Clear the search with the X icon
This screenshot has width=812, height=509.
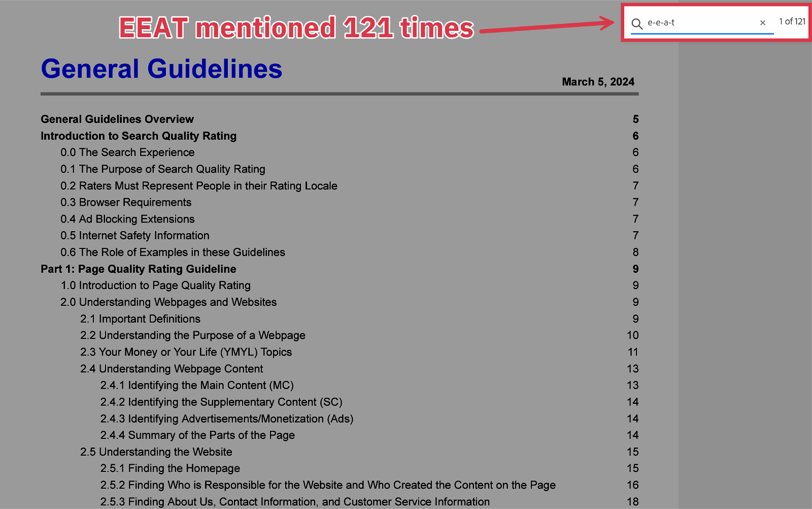[762, 23]
